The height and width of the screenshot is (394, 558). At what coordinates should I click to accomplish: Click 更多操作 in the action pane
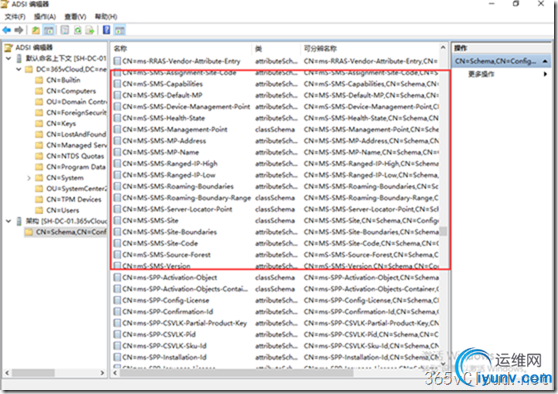coord(481,74)
